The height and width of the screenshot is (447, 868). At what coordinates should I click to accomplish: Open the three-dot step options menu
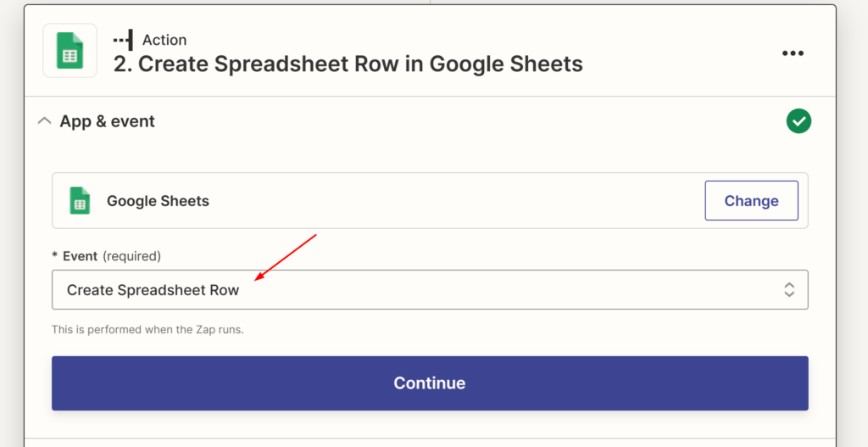click(793, 53)
